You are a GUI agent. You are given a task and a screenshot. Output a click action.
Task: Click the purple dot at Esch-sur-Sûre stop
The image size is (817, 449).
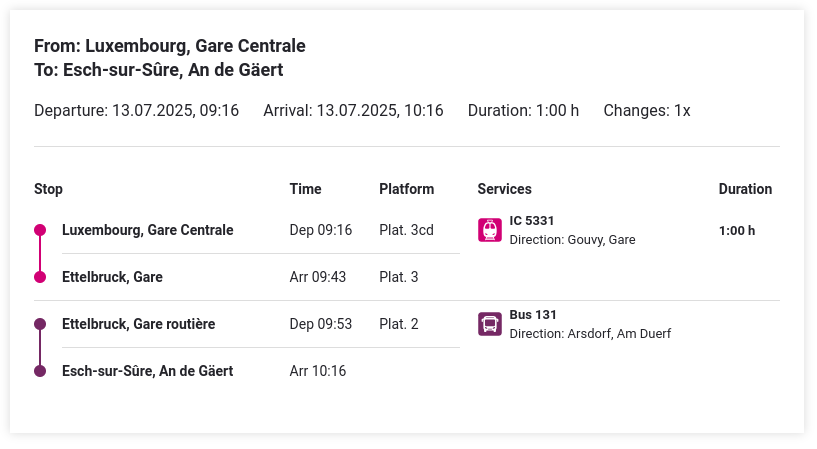click(x=40, y=371)
